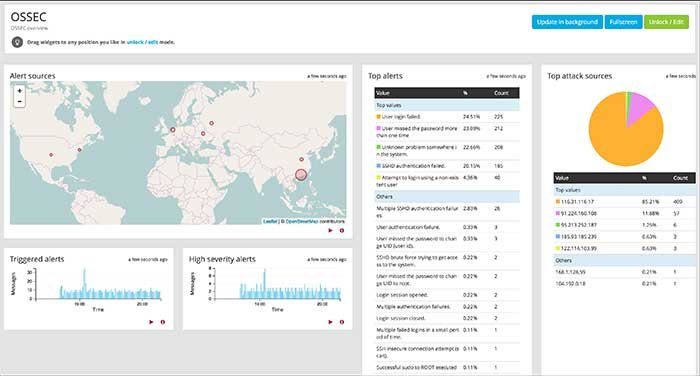Select the 'User login failed' row in Top alerts
Viewport: 700px width, 376px height.
click(447, 117)
